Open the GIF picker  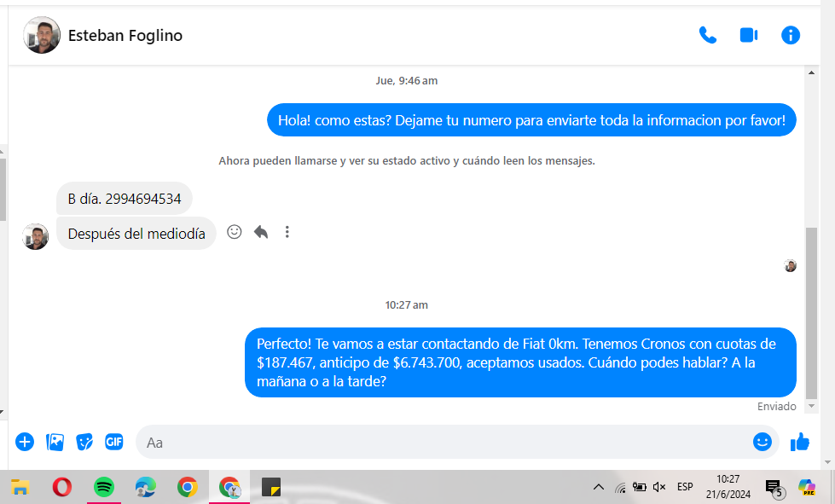(x=114, y=442)
